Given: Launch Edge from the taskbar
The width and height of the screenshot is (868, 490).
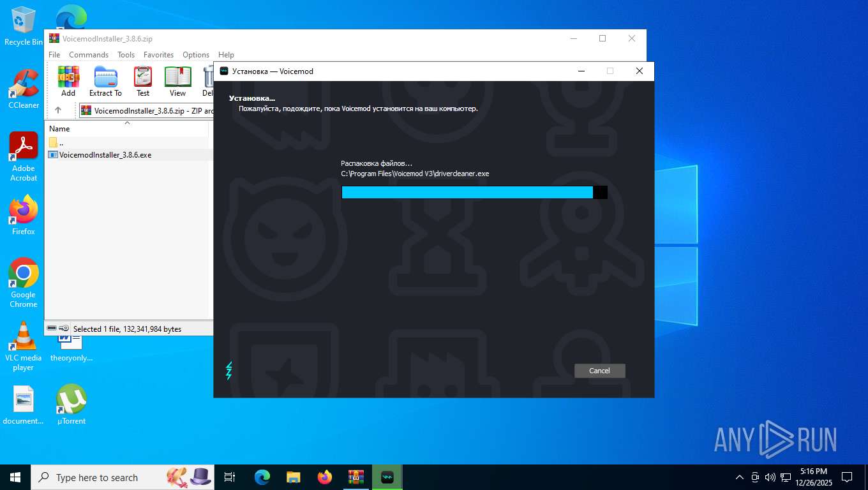Looking at the screenshot, I should coord(262,477).
